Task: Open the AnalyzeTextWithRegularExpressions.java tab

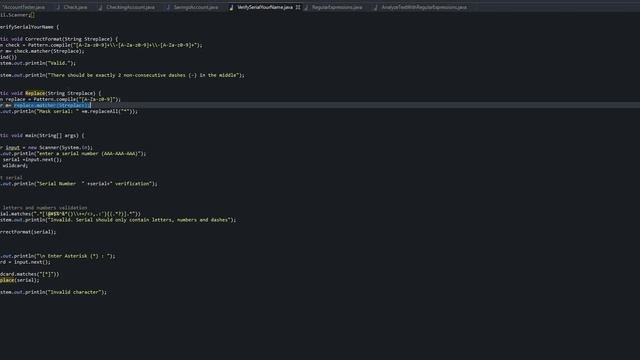Action: click(x=424, y=7)
